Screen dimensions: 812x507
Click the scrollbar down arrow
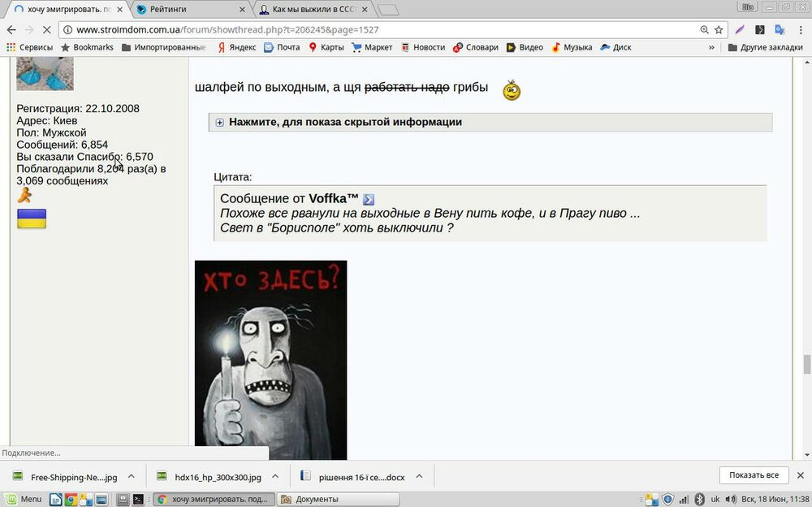click(x=807, y=455)
